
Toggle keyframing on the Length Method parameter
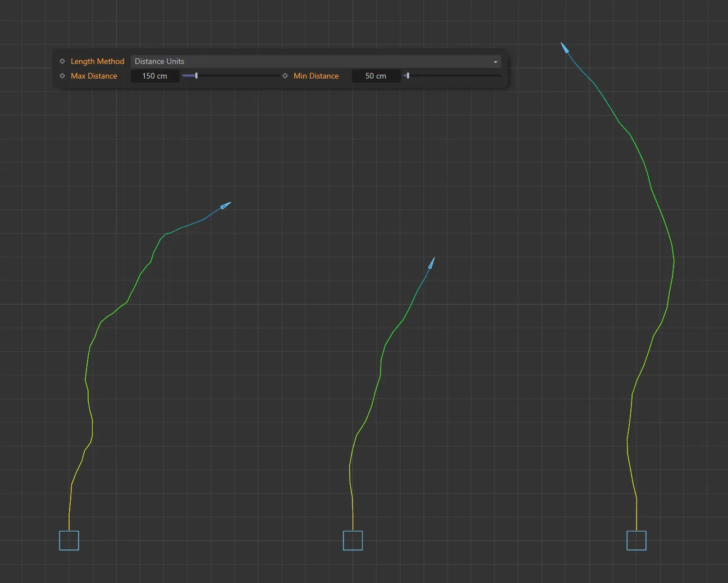pos(62,61)
